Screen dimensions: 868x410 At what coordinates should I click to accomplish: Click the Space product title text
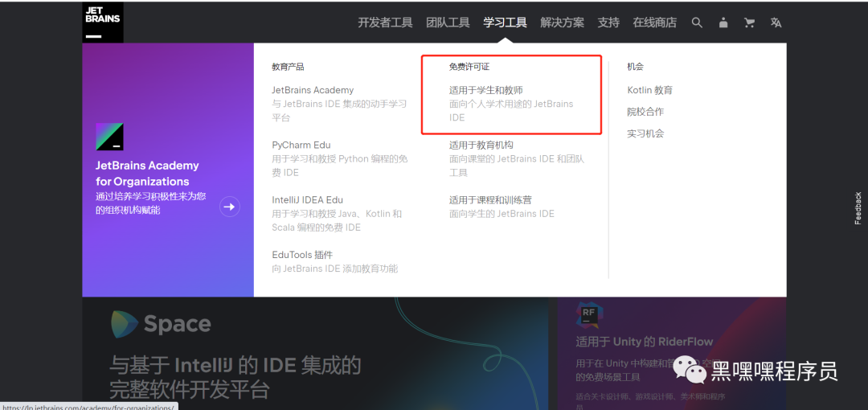click(177, 324)
